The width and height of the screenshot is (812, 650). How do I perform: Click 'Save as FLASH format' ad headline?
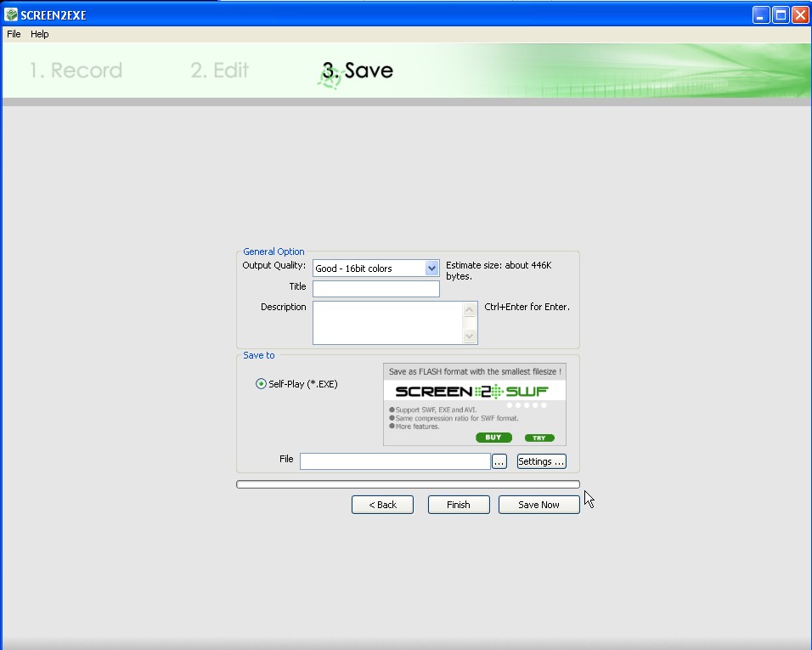click(x=475, y=372)
